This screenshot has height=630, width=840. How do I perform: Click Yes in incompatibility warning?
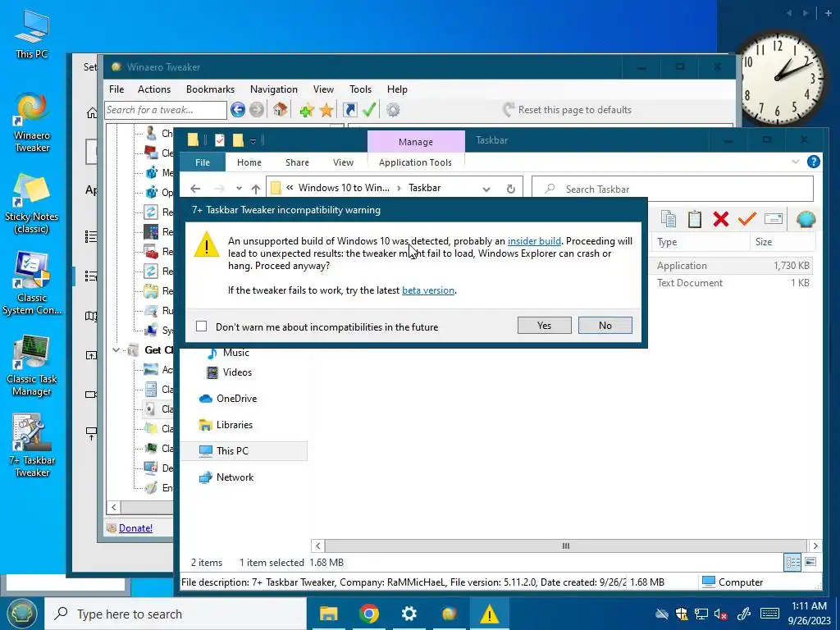pyautogui.click(x=545, y=325)
